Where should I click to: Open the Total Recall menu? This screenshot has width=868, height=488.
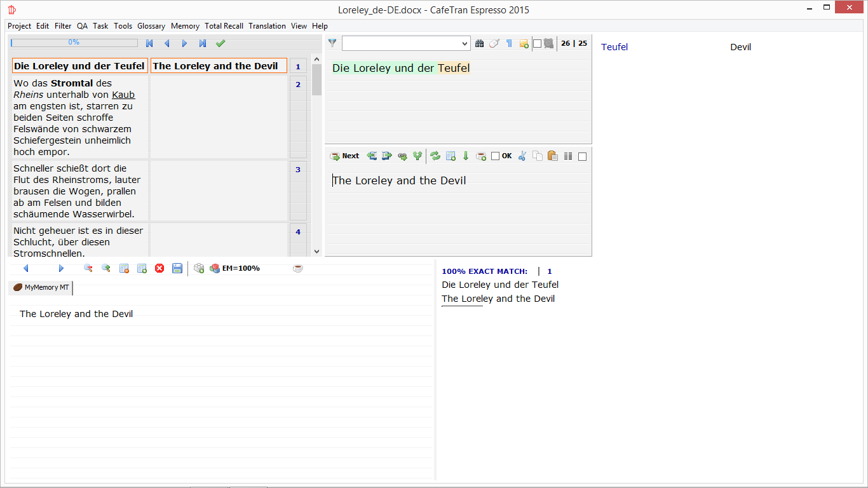[224, 26]
